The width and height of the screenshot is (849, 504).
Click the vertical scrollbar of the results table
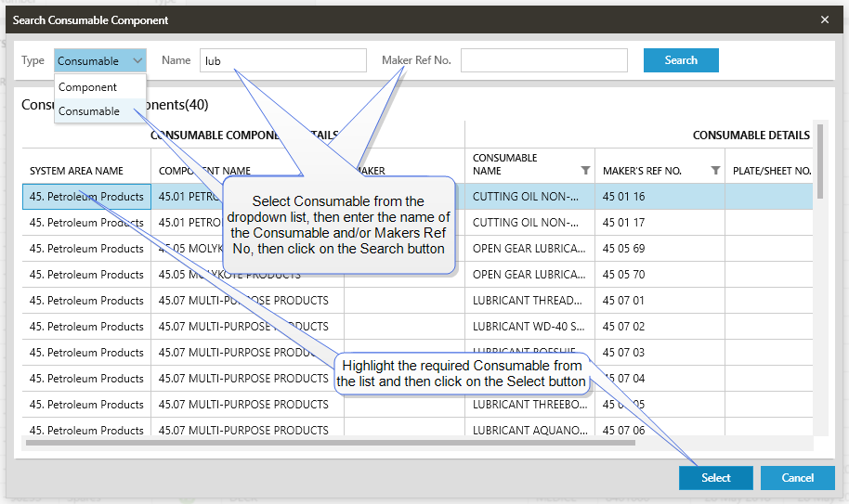tap(820, 162)
